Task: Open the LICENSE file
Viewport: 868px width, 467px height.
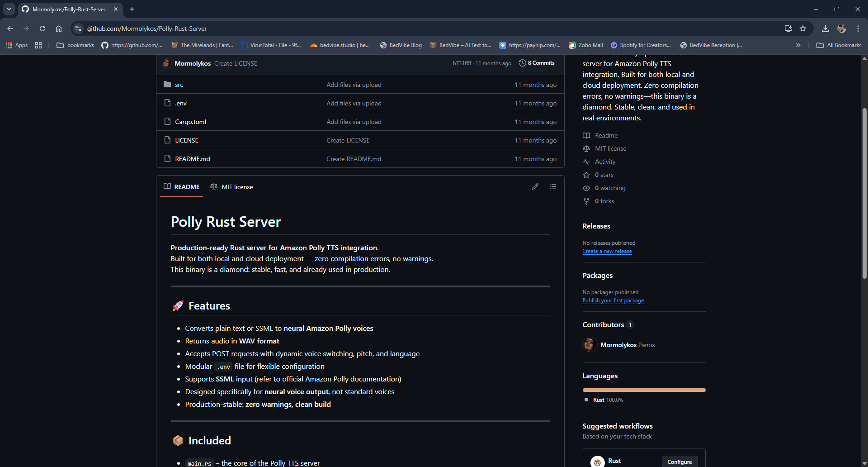Action: click(187, 140)
